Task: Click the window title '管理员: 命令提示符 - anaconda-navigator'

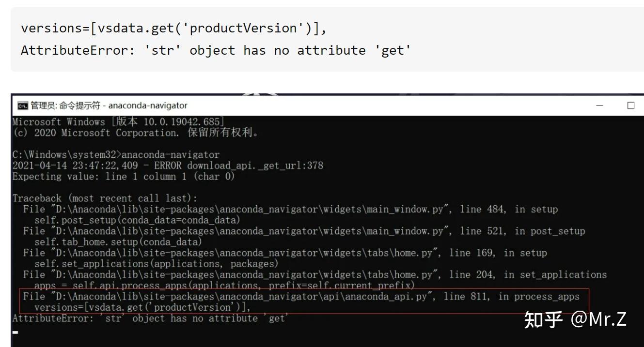Action: click(109, 106)
